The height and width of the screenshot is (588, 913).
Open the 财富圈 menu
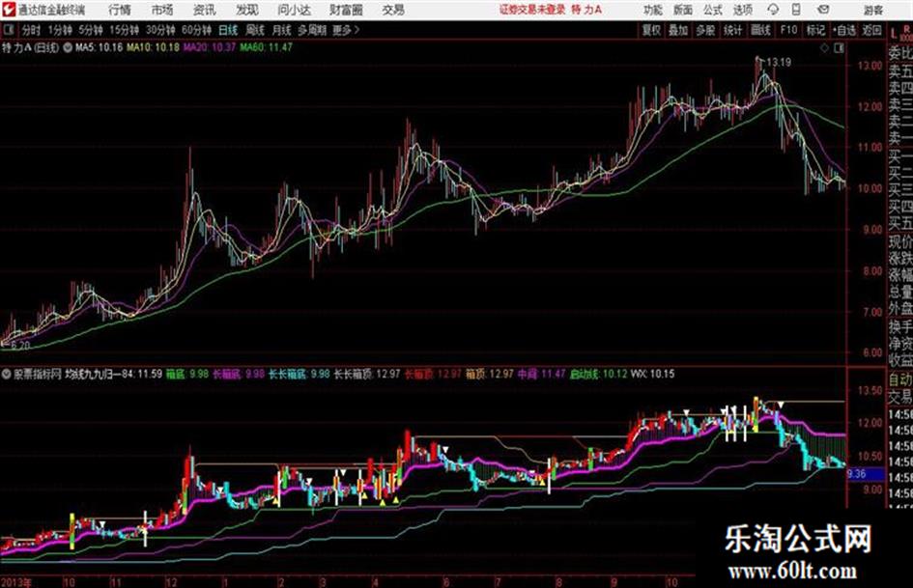tap(346, 10)
